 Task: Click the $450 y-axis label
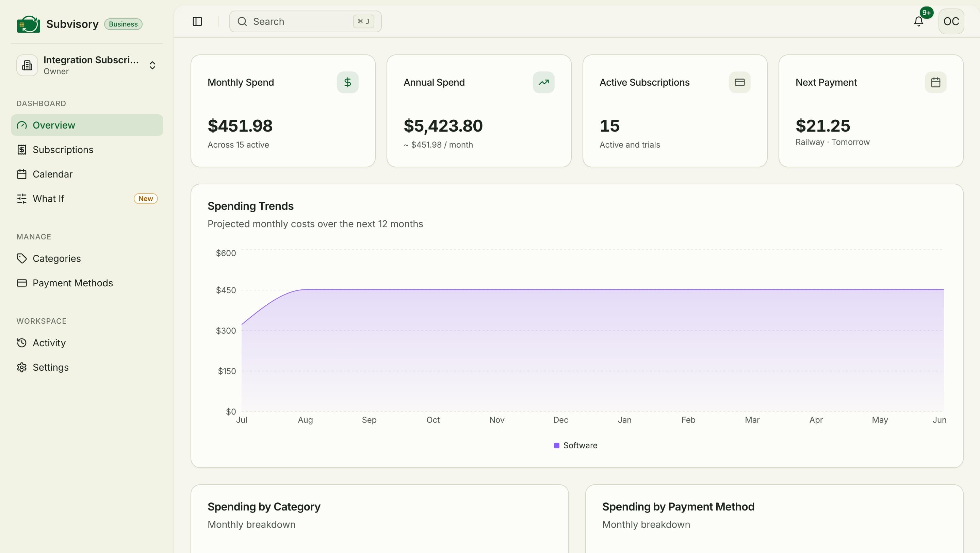(x=226, y=290)
